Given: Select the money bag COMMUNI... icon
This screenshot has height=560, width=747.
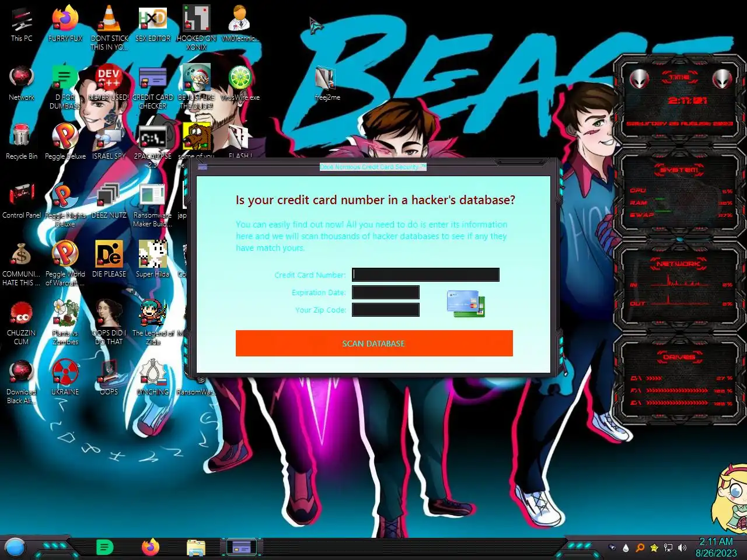Looking at the screenshot, I should coord(22,264).
